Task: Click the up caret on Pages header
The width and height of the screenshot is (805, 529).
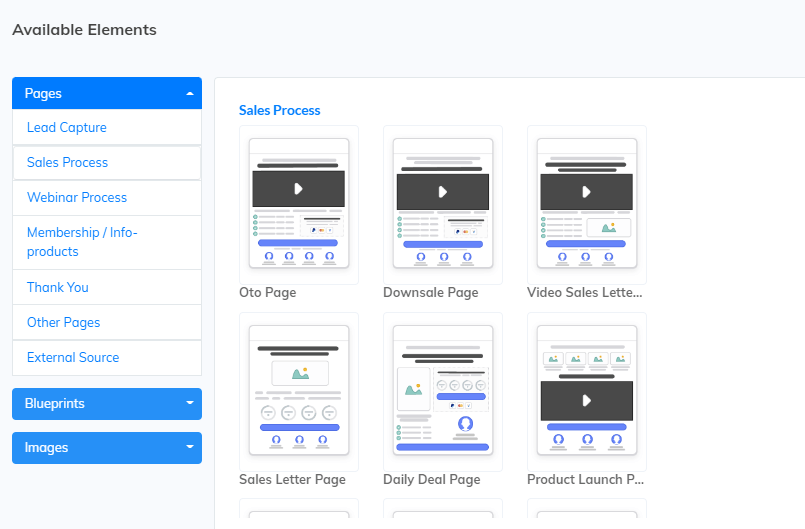Action: (x=189, y=93)
